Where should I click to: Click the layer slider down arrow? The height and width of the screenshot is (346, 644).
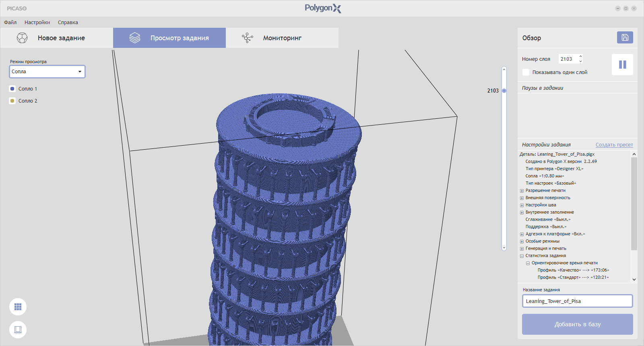pos(504,247)
